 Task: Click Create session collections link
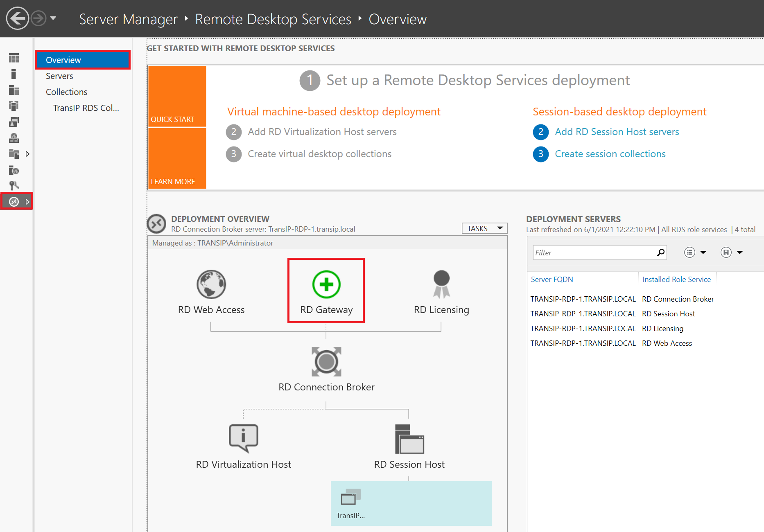coord(610,154)
